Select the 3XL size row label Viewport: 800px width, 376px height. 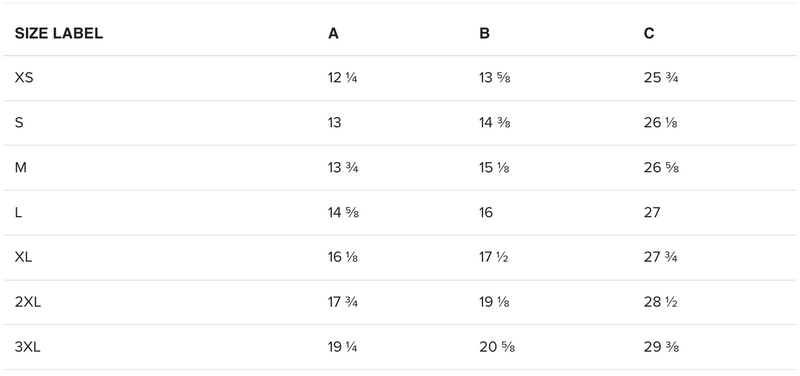pos(28,347)
